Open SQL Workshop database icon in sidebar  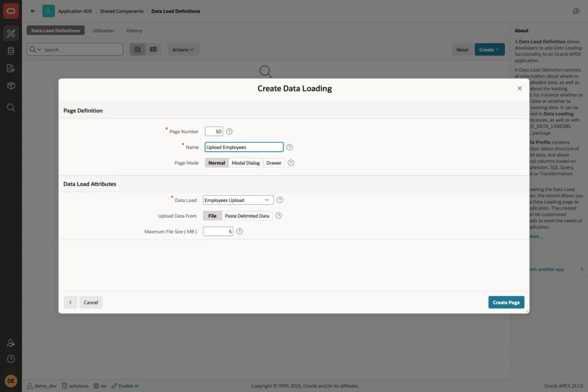[x=11, y=51]
